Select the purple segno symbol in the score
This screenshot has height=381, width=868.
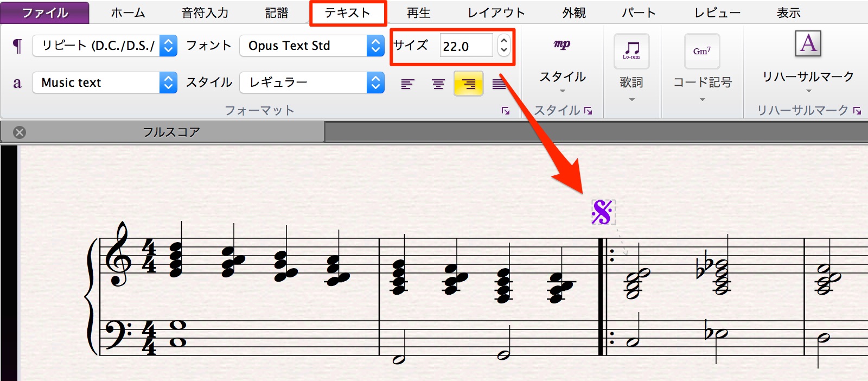pos(602,212)
